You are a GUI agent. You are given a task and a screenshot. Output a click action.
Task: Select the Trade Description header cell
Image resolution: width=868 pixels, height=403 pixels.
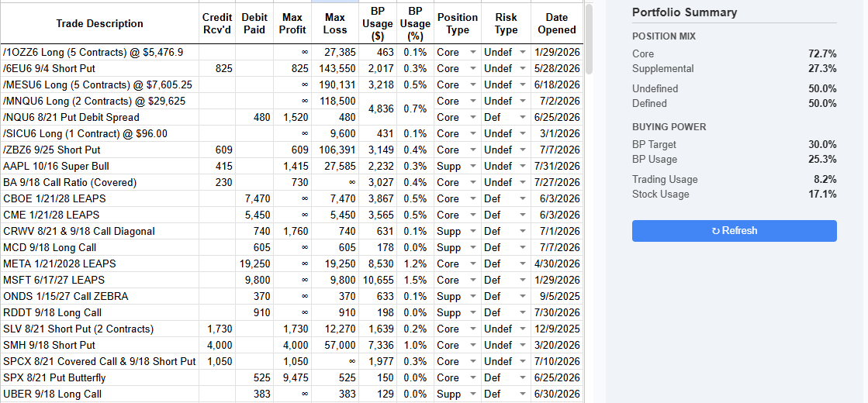point(99,24)
